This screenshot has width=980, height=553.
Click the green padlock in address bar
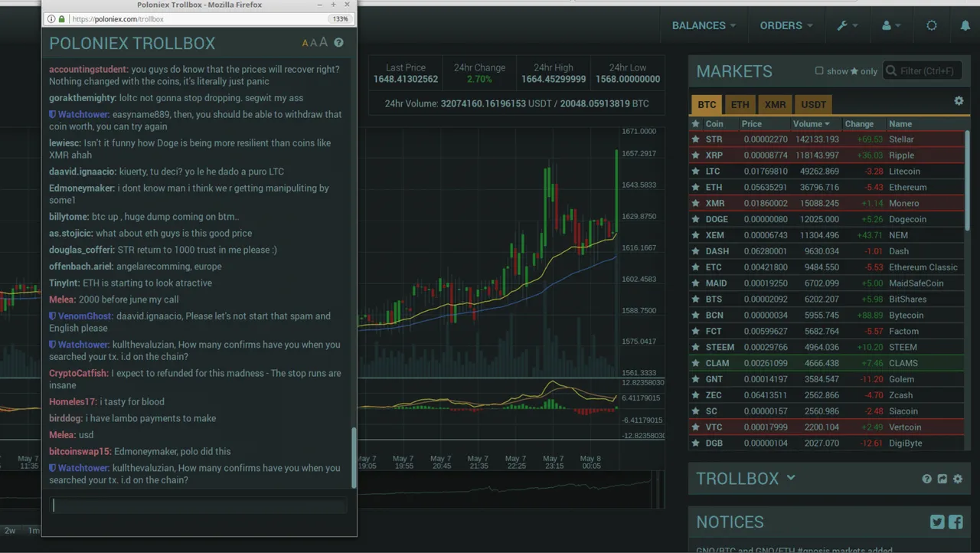(62, 18)
